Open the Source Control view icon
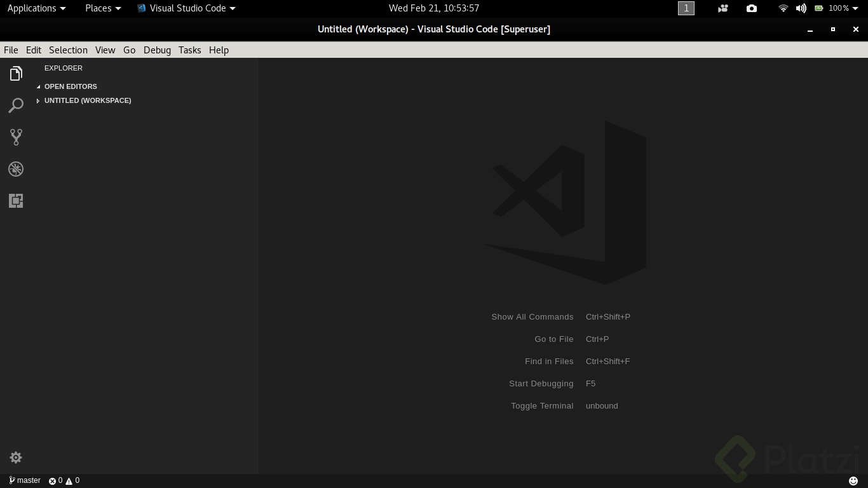The image size is (868, 488). pyautogui.click(x=16, y=137)
